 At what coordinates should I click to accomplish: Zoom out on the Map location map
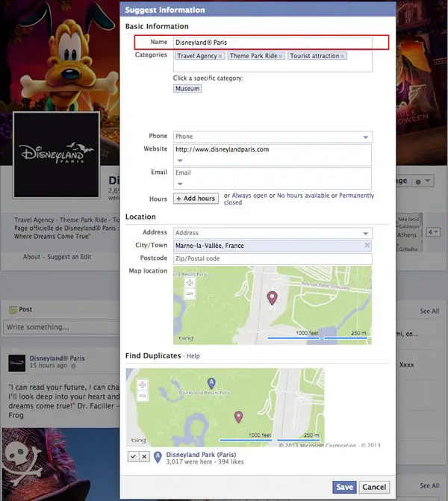pos(190,293)
